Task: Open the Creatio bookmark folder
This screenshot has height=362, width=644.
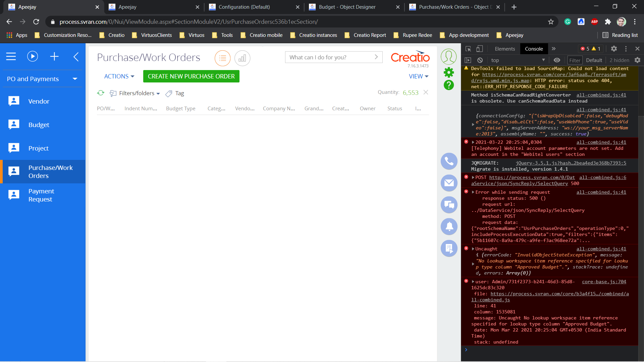Action: [112, 35]
